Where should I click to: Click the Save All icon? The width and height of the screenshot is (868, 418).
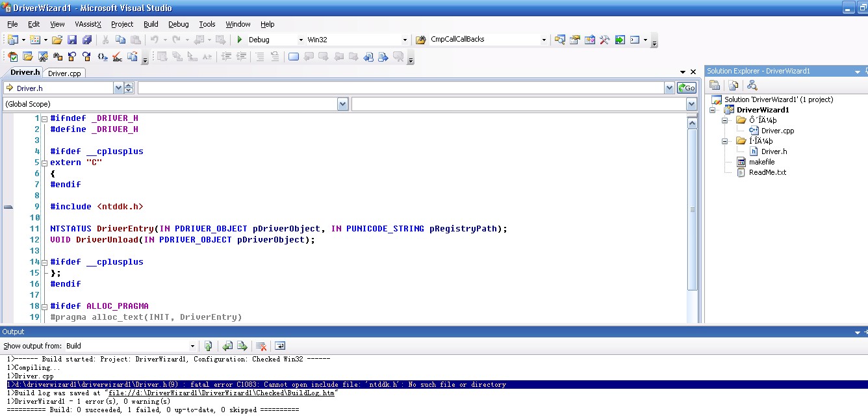click(x=86, y=40)
